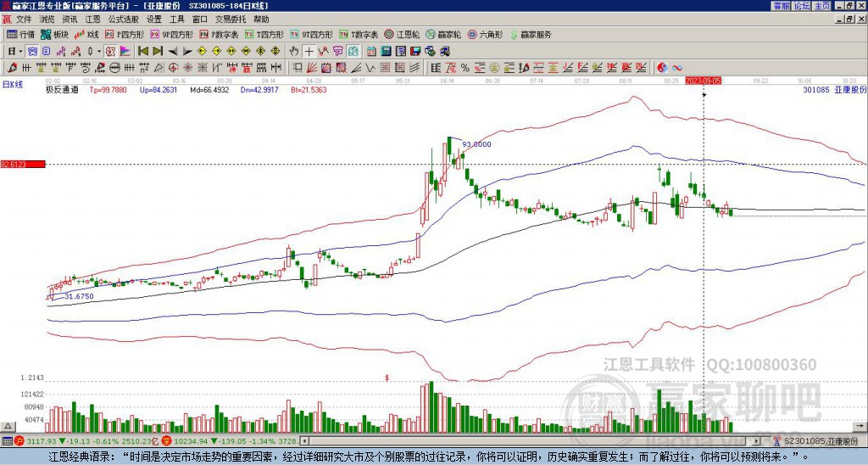
Task: Select the red pencil drawing tool
Action: (x=12, y=68)
